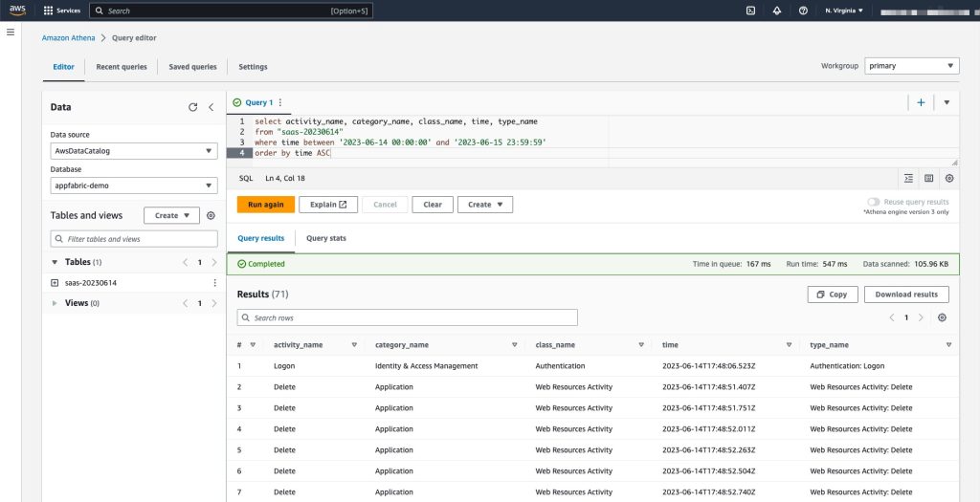
Task: Go to the next results page
Action: coord(921,317)
